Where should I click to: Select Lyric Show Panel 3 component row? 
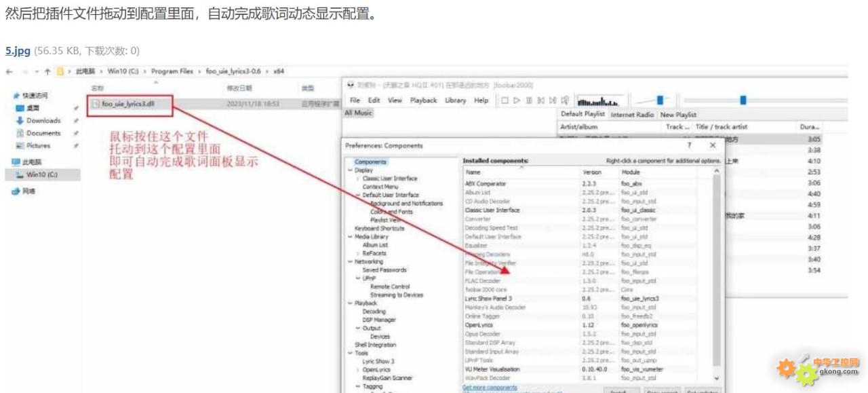[488, 299]
